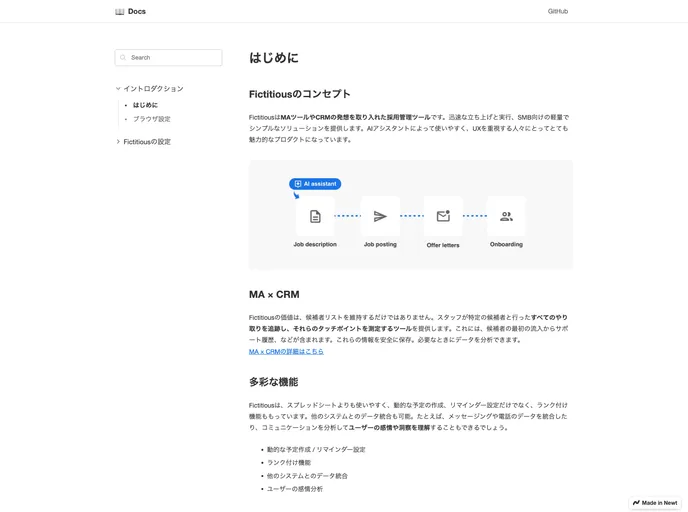Click the はじめに page heading

[274, 58]
